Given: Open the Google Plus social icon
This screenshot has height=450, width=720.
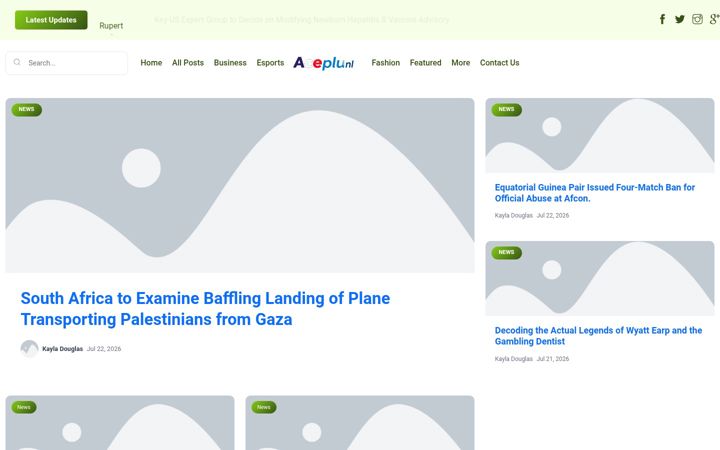Looking at the screenshot, I should (x=714, y=19).
